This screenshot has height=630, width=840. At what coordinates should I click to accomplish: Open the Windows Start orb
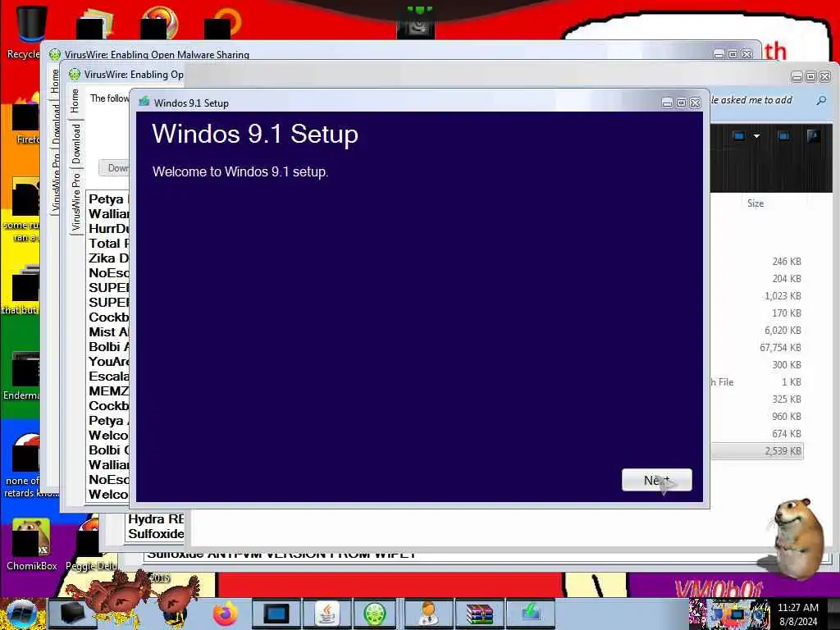pos(22,614)
